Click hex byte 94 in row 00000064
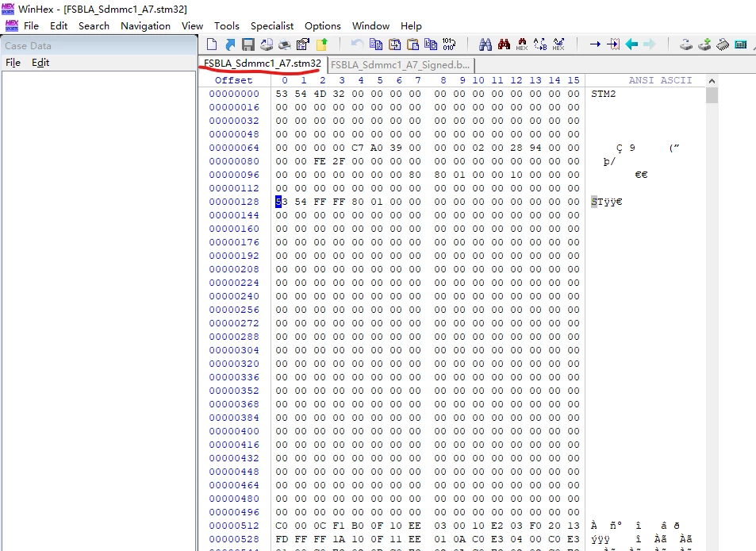 pos(535,148)
